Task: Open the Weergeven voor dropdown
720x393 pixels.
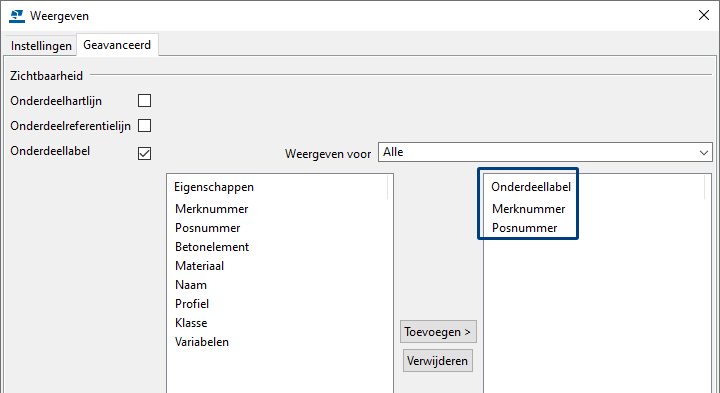Action: point(545,152)
